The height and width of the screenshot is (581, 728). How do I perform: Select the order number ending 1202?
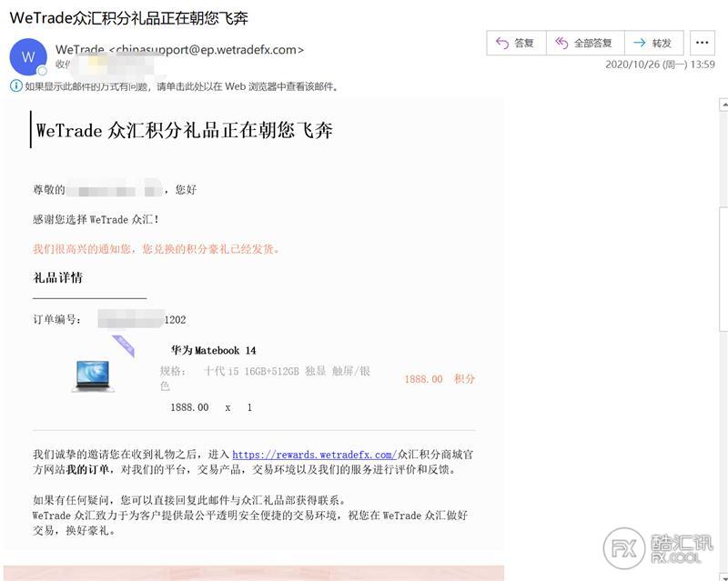(142, 319)
